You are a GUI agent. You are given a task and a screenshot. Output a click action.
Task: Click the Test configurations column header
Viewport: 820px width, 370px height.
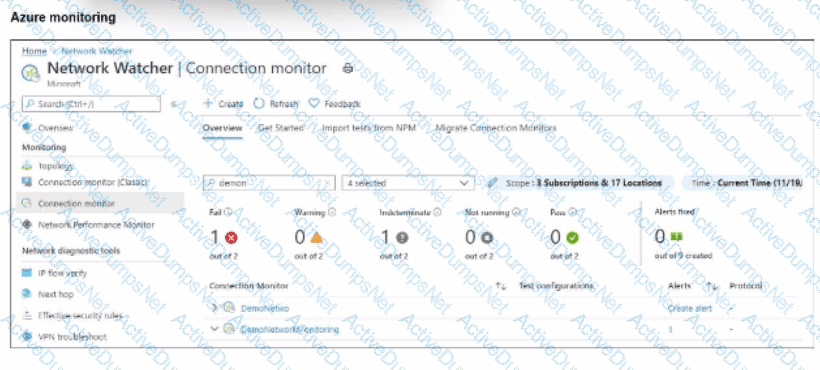556,286
